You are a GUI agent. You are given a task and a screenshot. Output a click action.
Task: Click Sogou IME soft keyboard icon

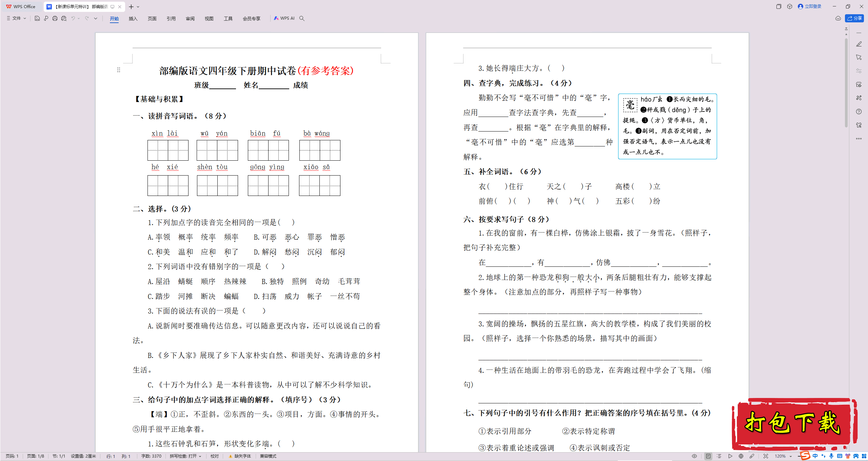point(840,456)
